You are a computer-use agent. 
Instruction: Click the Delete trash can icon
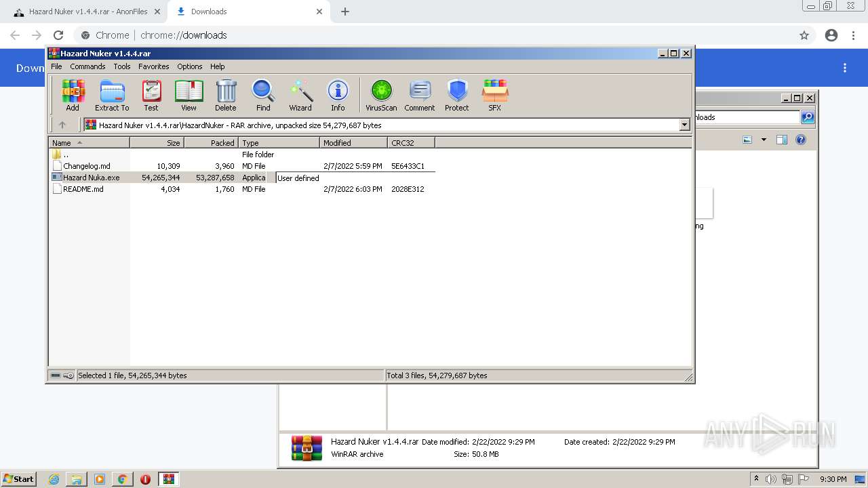coord(226,95)
